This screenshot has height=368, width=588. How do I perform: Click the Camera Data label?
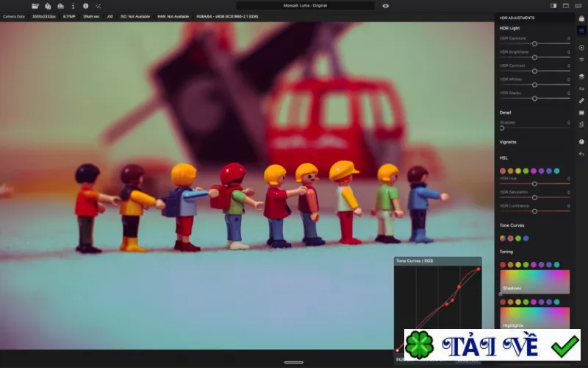[14, 16]
